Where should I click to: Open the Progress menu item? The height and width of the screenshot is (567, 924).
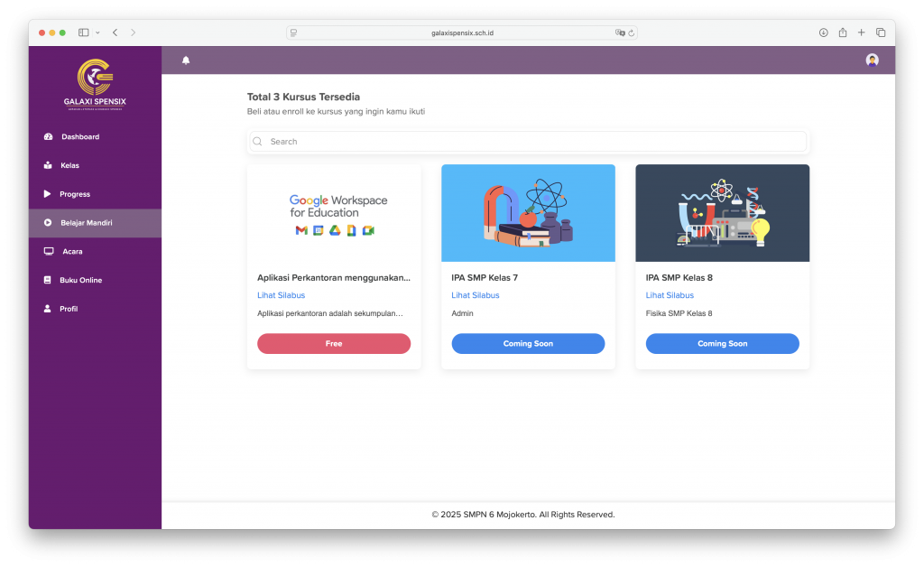pyautogui.click(x=95, y=194)
